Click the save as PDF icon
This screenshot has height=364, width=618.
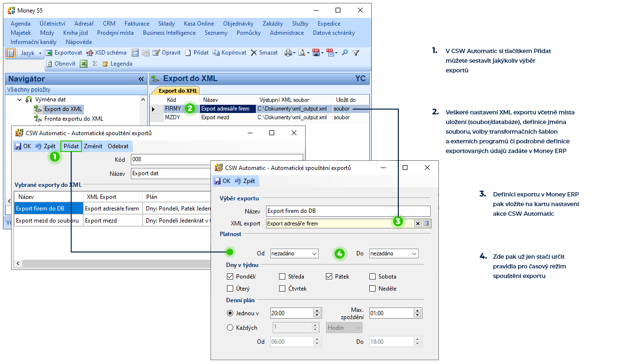tap(316, 53)
